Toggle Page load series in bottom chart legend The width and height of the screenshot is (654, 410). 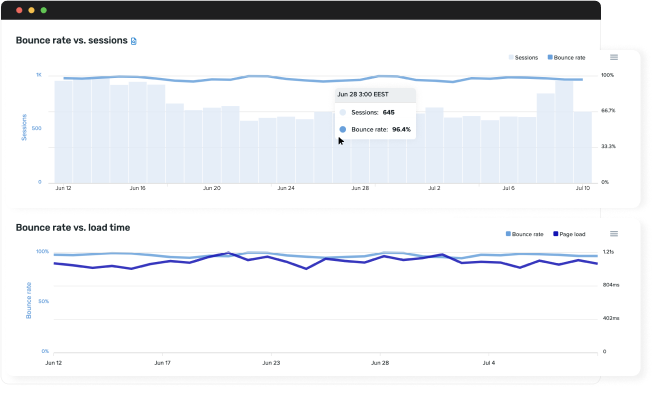pyautogui.click(x=569, y=234)
